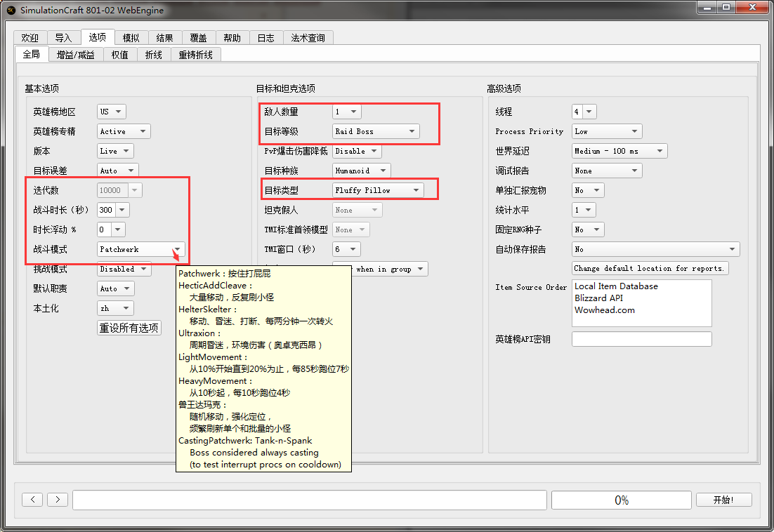Open the 战斗时长 300 dropdown
774x532 pixels.
pyautogui.click(x=114, y=210)
